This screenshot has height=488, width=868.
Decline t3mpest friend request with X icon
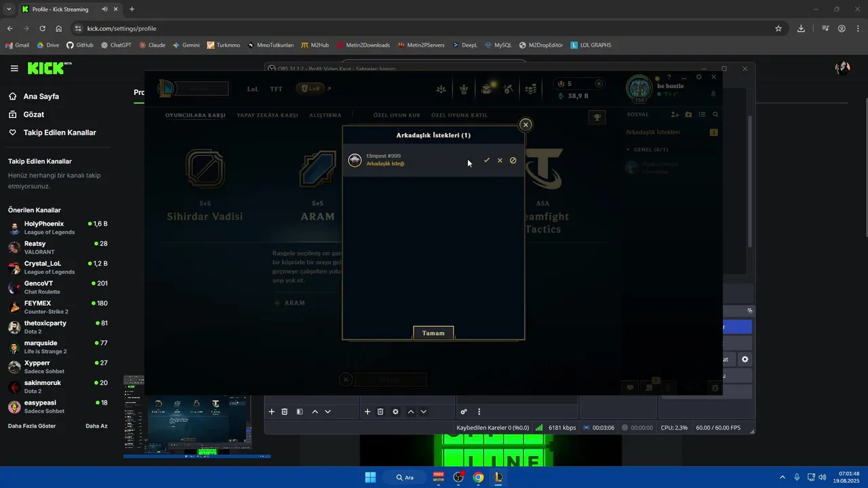tap(500, 161)
